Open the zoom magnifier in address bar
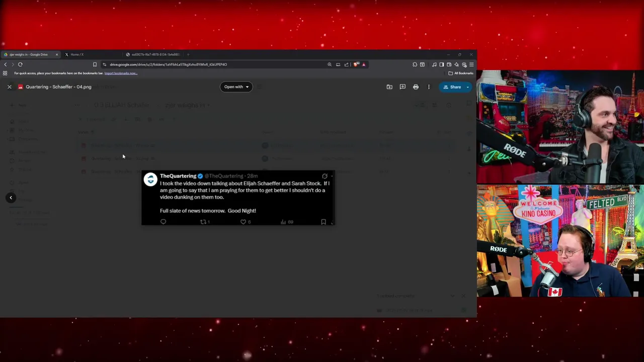This screenshot has height=362, width=644. [x=330, y=64]
